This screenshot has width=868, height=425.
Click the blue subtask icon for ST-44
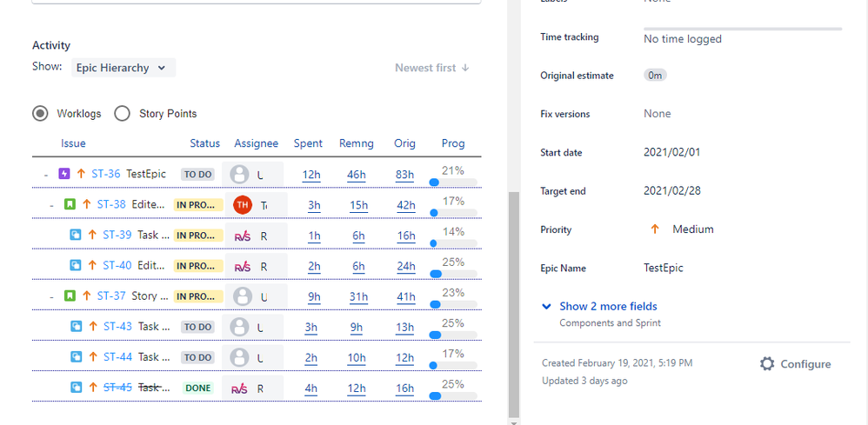pos(76,357)
